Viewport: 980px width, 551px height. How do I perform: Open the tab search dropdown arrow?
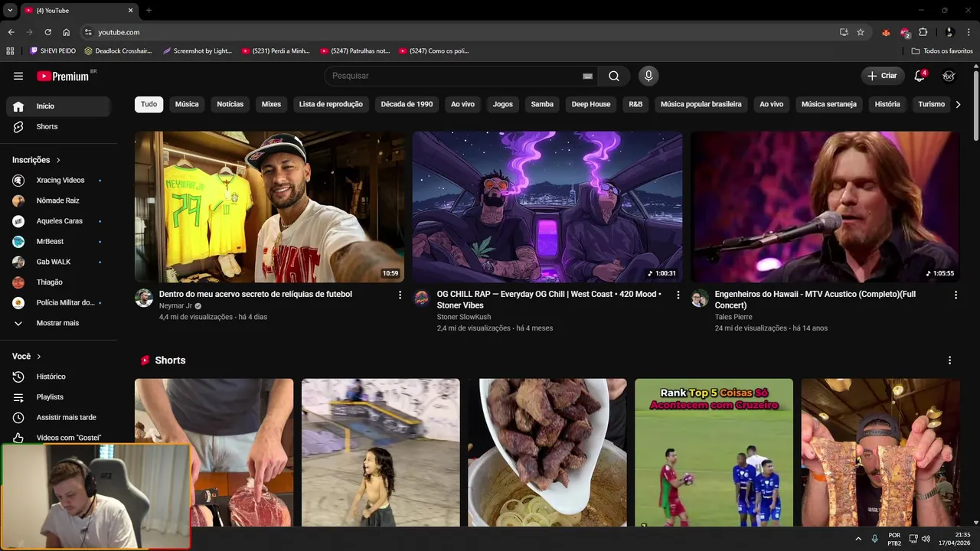[x=10, y=10]
